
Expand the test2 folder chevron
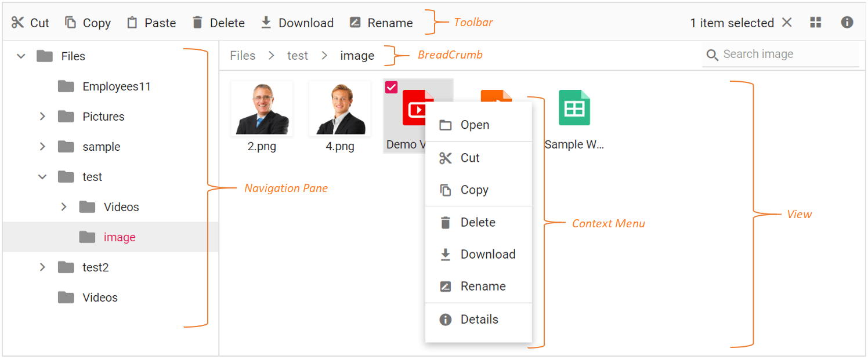click(42, 267)
